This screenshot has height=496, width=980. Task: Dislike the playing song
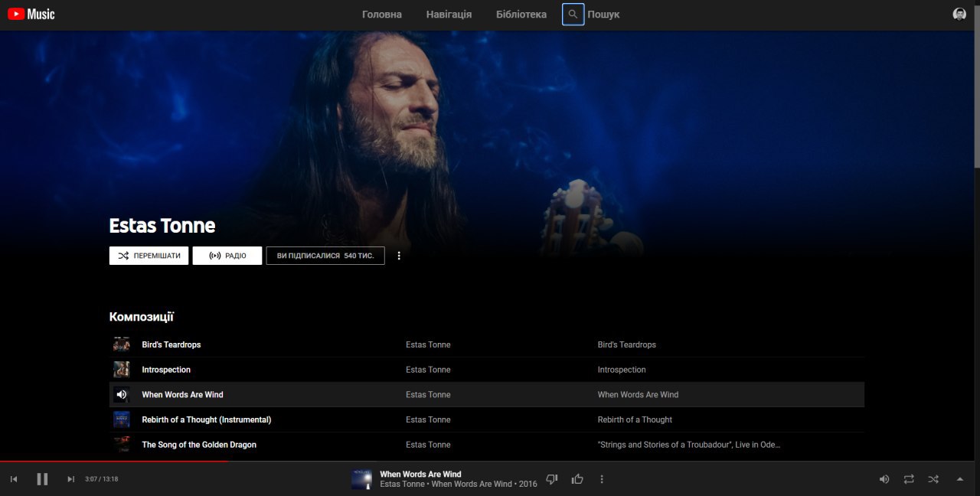point(552,479)
